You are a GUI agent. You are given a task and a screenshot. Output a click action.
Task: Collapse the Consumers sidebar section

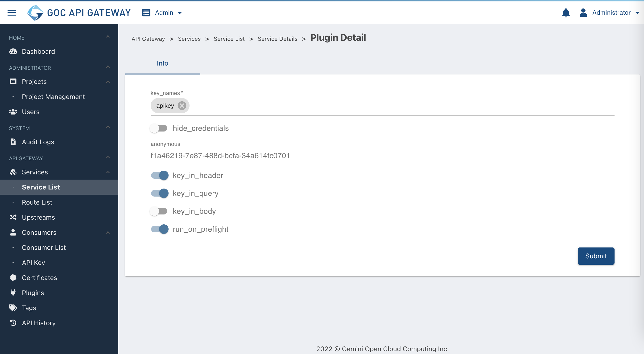tap(108, 232)
